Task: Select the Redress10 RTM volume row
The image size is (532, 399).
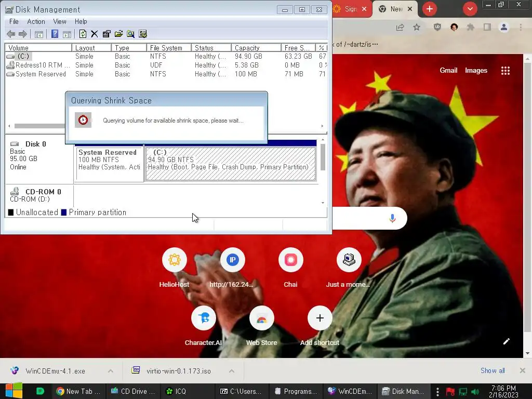Action: [166, 65]
